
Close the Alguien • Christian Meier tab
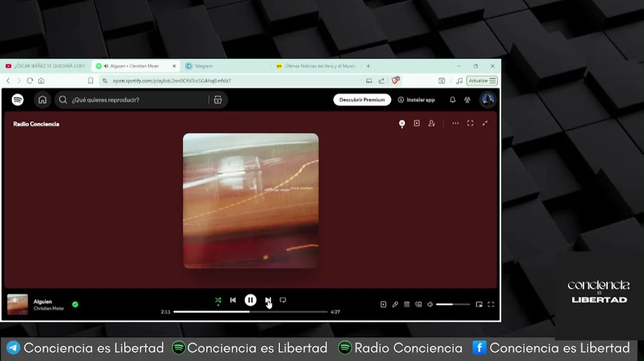point(175,66)
